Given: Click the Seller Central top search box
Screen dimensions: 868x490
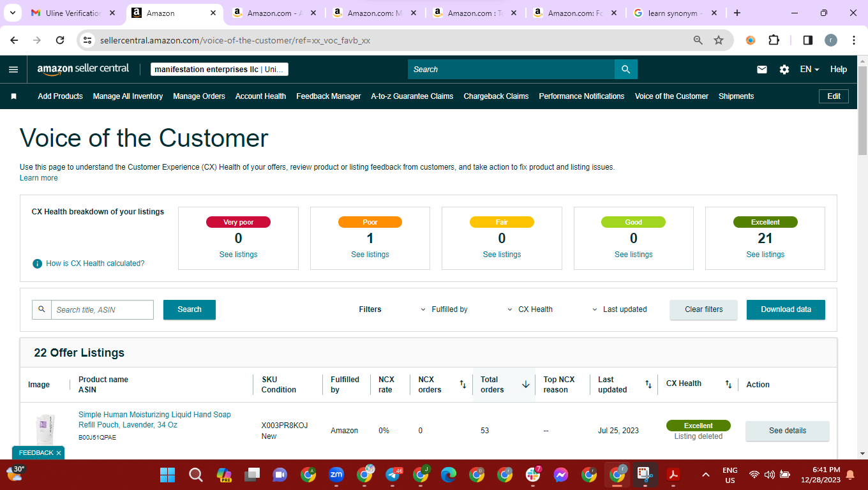Looking at the screenshot, I should click(x=511, y=70).
